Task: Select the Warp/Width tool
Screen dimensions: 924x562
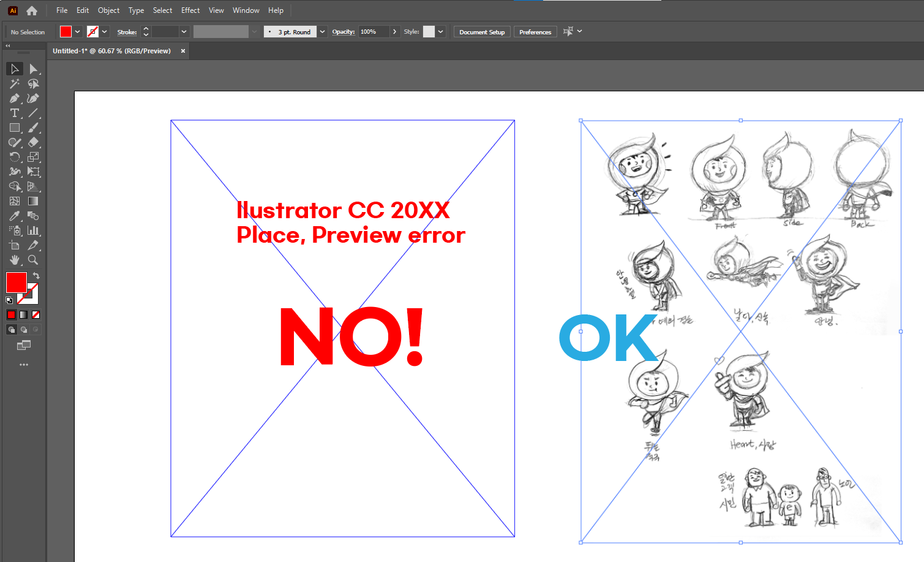Action: [x=15, y=172]
